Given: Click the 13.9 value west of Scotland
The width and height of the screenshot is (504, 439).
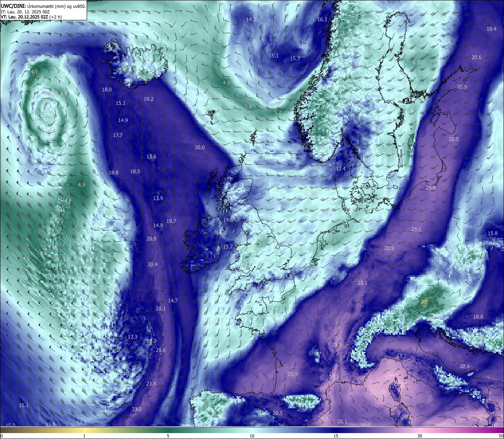Looking at the screenshot, I should click(x=158, y=198).
